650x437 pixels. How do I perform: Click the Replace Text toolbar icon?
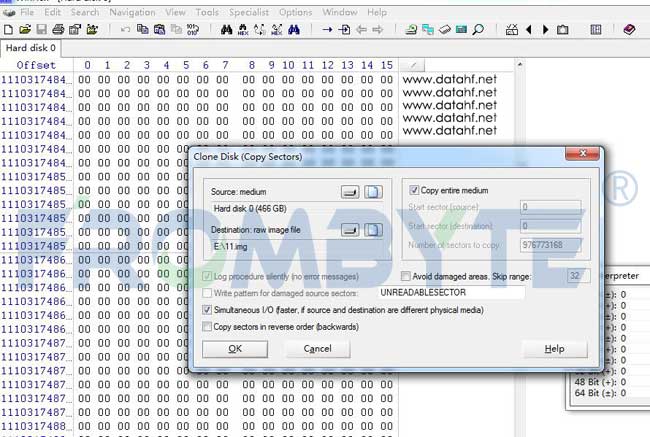(x=260, y=29)
